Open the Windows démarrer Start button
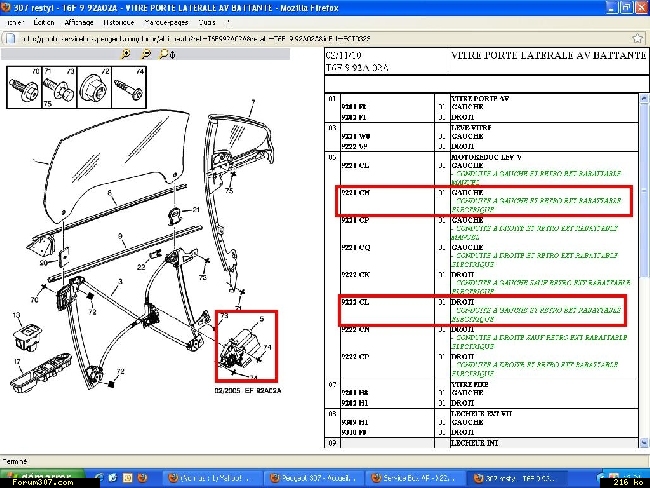The height and width of the screenshot is (488, 650). pos(41,478)
